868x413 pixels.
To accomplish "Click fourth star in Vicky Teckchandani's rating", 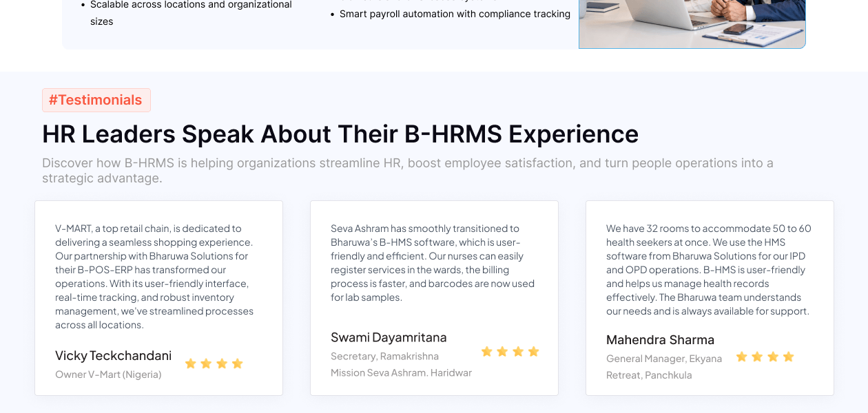I will point(237,363).
